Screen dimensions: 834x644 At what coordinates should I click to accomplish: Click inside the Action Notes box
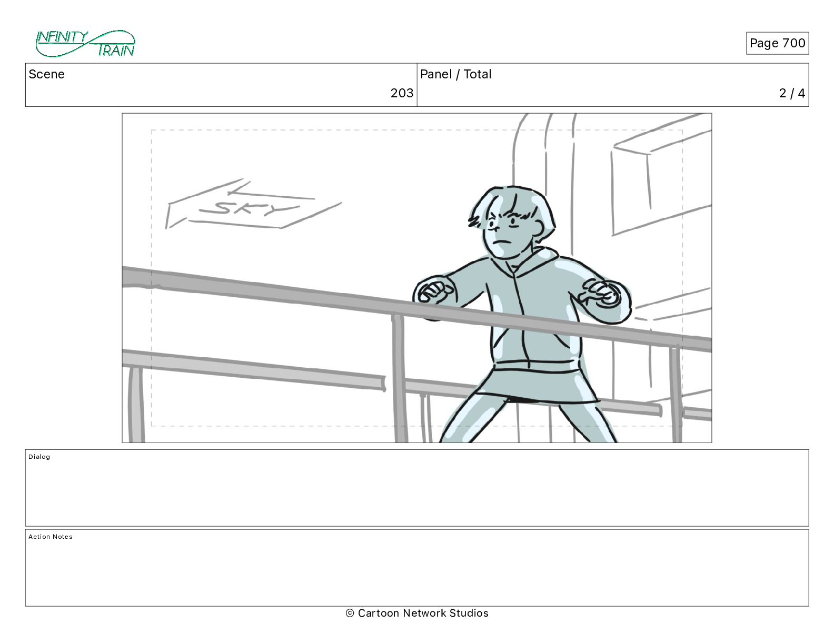point(417,568)
